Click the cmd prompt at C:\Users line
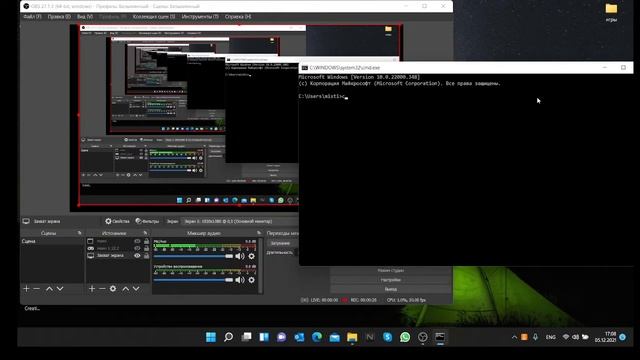640x360 pixels. click(x=322, y=97)
